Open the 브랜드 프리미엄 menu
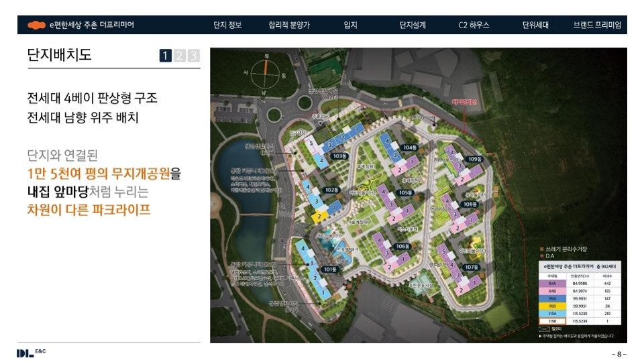644x362 pixels. coord(597,25)
